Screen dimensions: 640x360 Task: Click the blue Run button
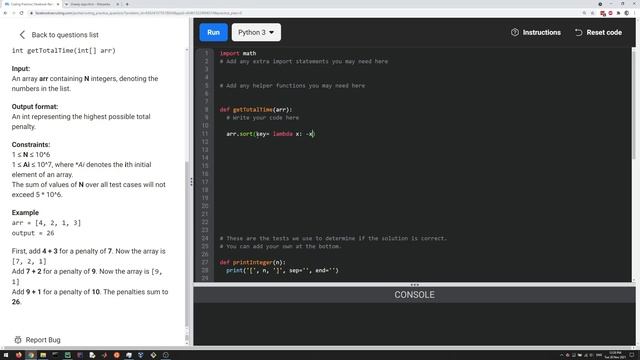(213, 32)
